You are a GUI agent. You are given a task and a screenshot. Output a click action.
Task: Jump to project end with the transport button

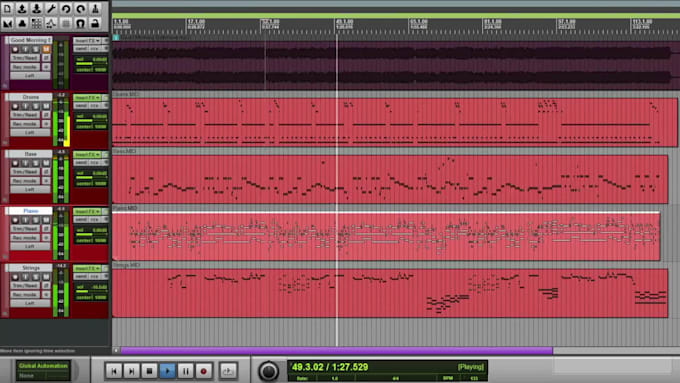(131, 371)
